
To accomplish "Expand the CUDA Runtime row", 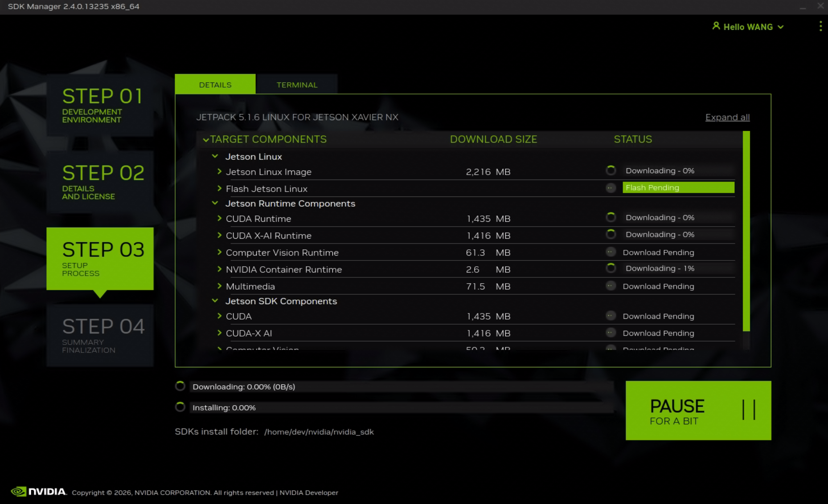I will tap(219, 218).
